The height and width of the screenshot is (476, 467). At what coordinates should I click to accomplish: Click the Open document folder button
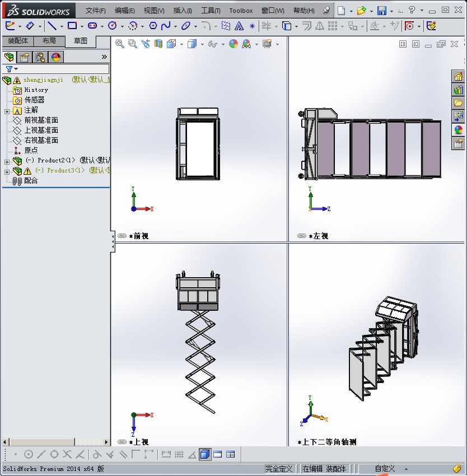361,11
